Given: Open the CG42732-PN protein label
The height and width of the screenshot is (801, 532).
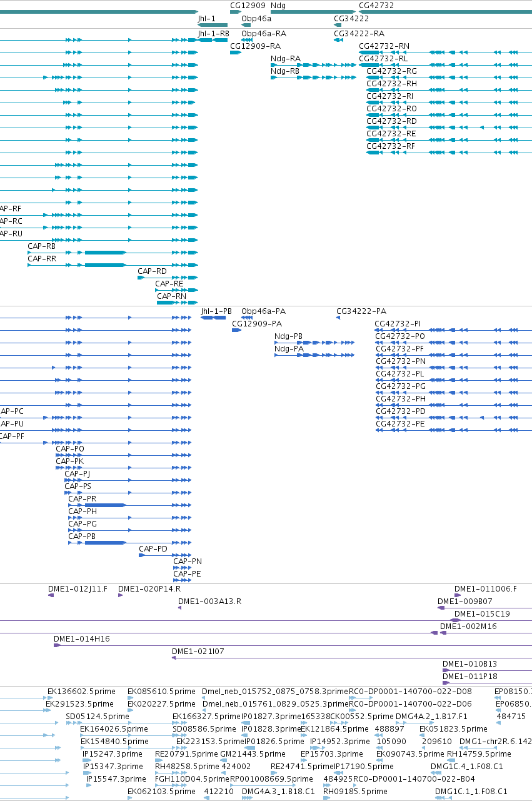Looking at the screenshot, I should 400,361.
